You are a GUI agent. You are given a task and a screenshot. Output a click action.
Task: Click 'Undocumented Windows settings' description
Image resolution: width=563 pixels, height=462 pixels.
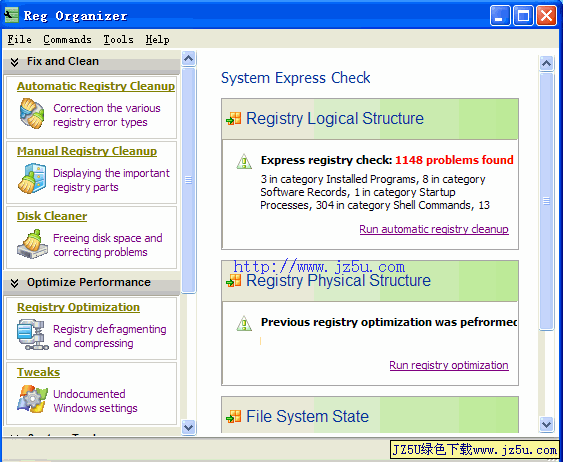pos(95,401)
